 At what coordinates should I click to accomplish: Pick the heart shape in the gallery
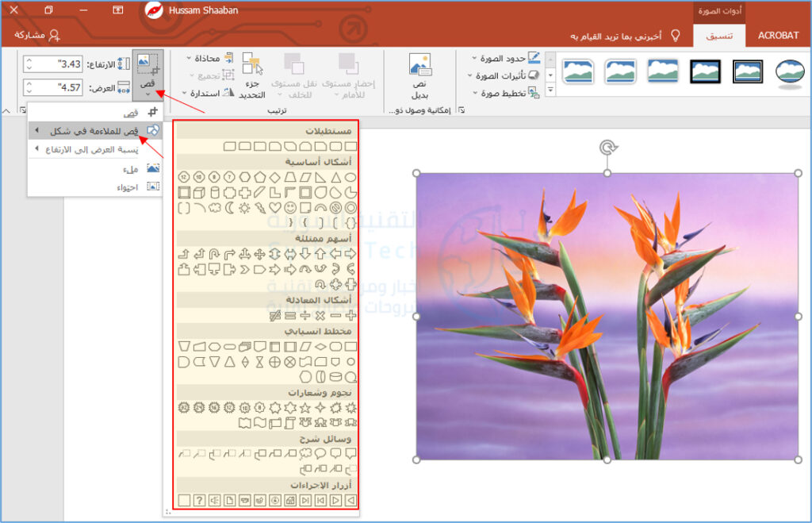[x=275, y=208]
